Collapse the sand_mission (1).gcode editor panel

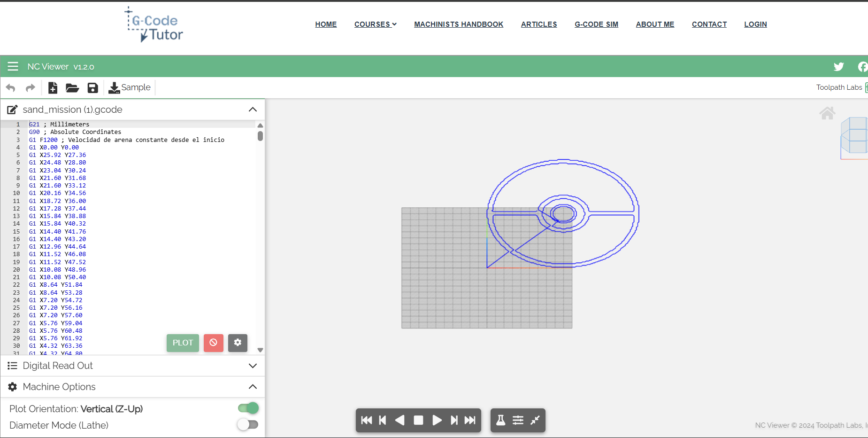(253, 109)
